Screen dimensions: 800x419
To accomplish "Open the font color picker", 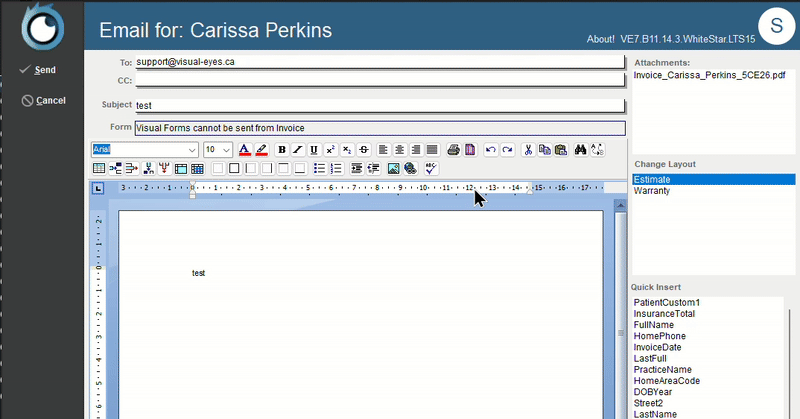I will coord(244,150).
